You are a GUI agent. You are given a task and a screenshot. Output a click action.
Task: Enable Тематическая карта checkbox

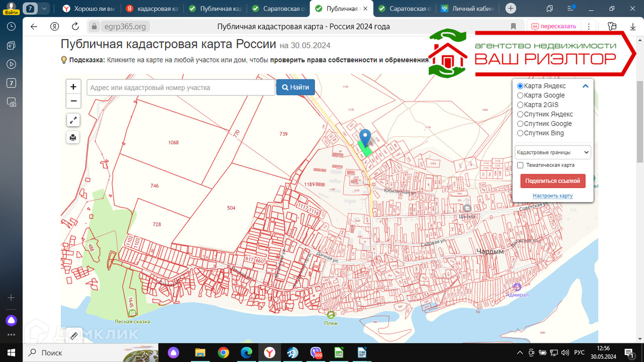(521, 165)
